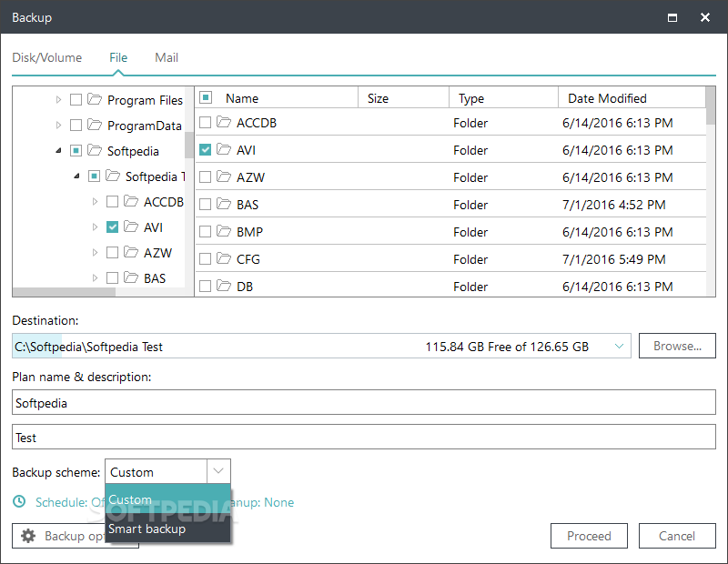728x564 pixels.
Task: Check the ACCDB folder in file list
Action: pos(206,123)
